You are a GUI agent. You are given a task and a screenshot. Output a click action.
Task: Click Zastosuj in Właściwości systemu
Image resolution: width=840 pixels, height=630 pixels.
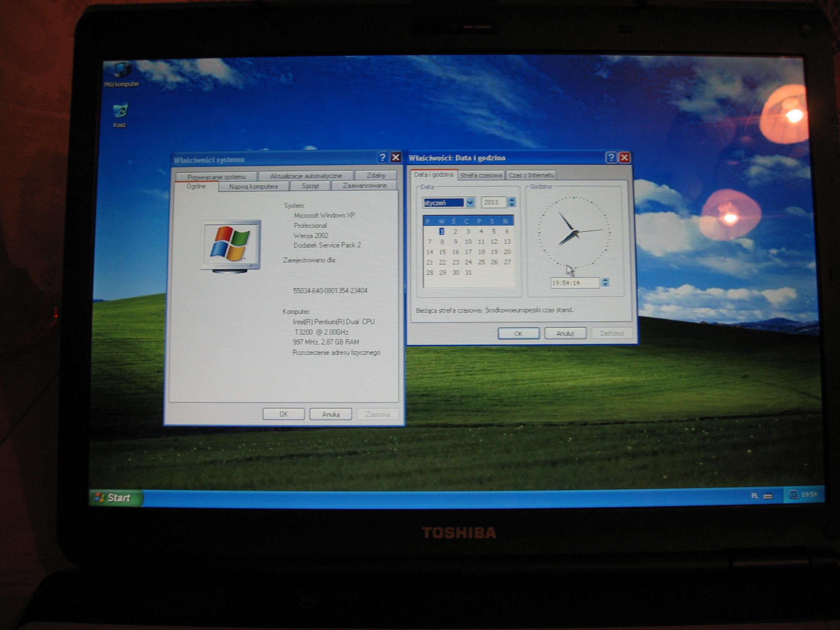pos(377,414)
